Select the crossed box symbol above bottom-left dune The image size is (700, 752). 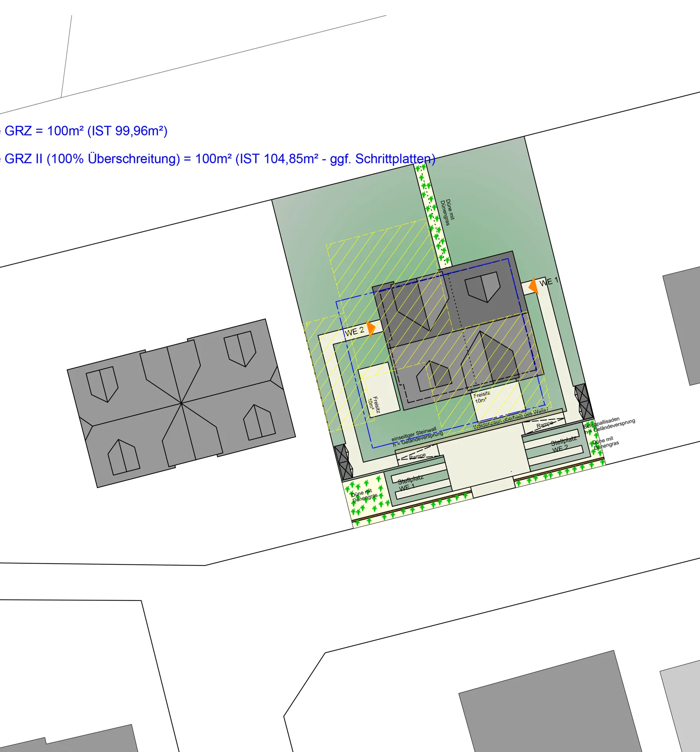click(x=344, y=462)
